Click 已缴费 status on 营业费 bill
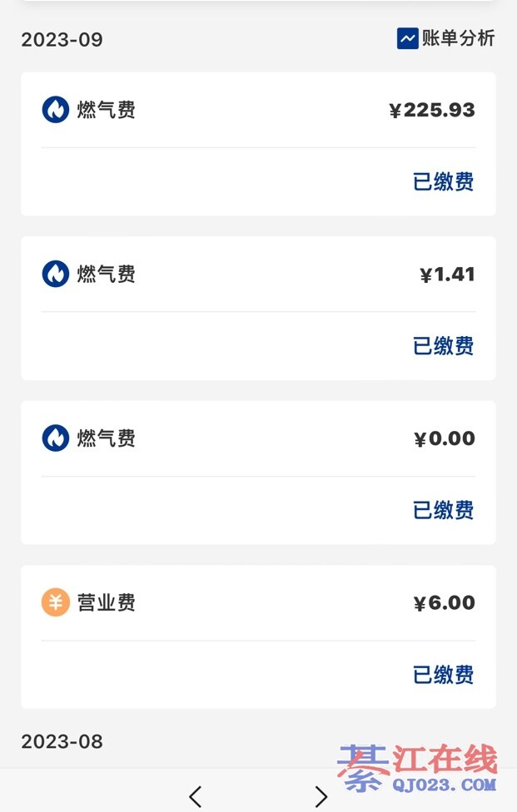The image size is (517, 812). pyautogui.click(x=444, y=674)
